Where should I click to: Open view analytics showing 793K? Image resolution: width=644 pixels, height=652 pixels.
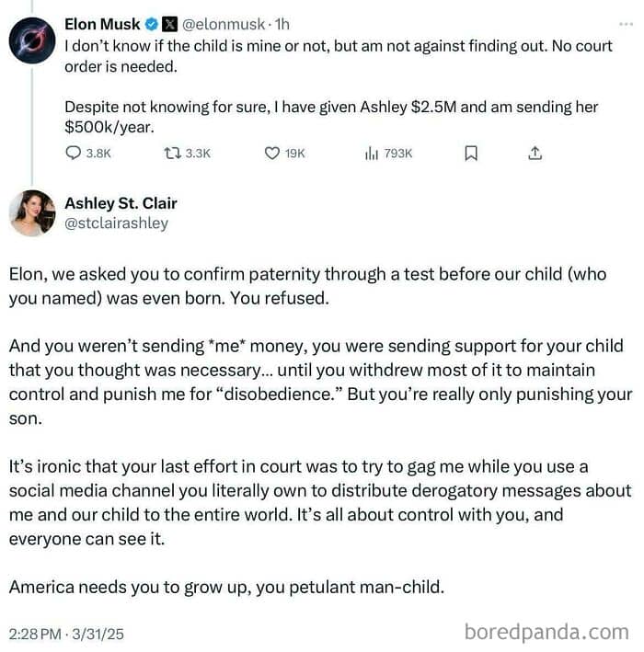click(x=373, y=154)
